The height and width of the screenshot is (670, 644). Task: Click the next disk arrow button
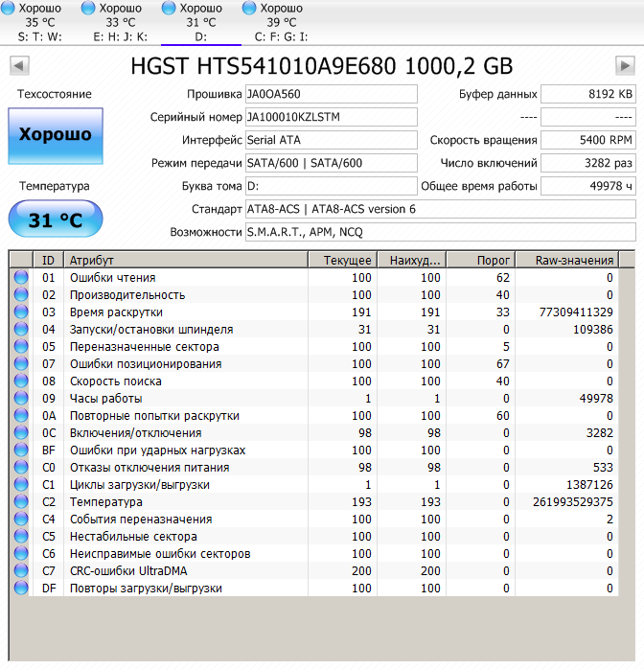[x=625, y=65]
